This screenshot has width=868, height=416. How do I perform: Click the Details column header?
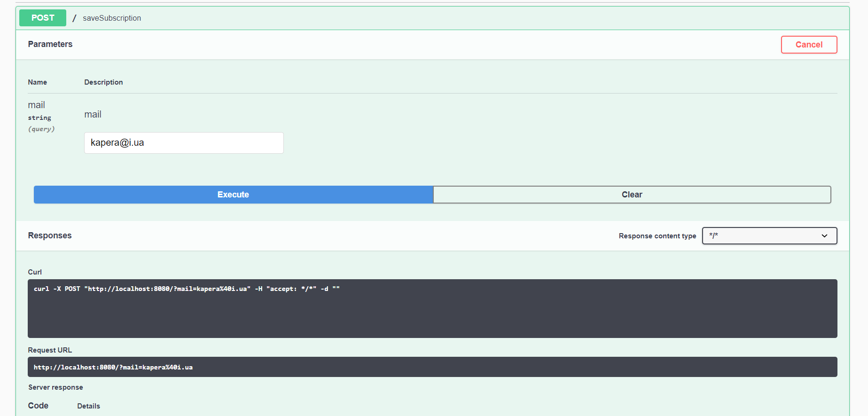point(89,406)
